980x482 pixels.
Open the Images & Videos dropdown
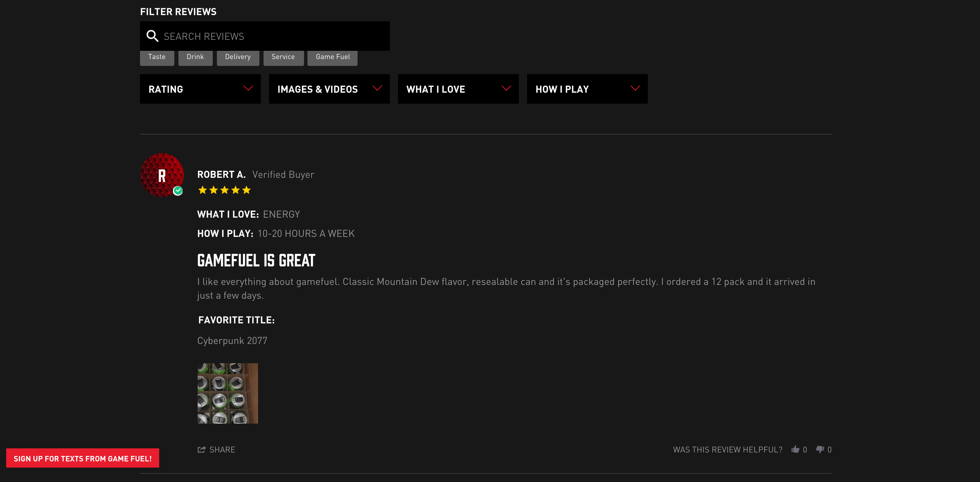329,89
